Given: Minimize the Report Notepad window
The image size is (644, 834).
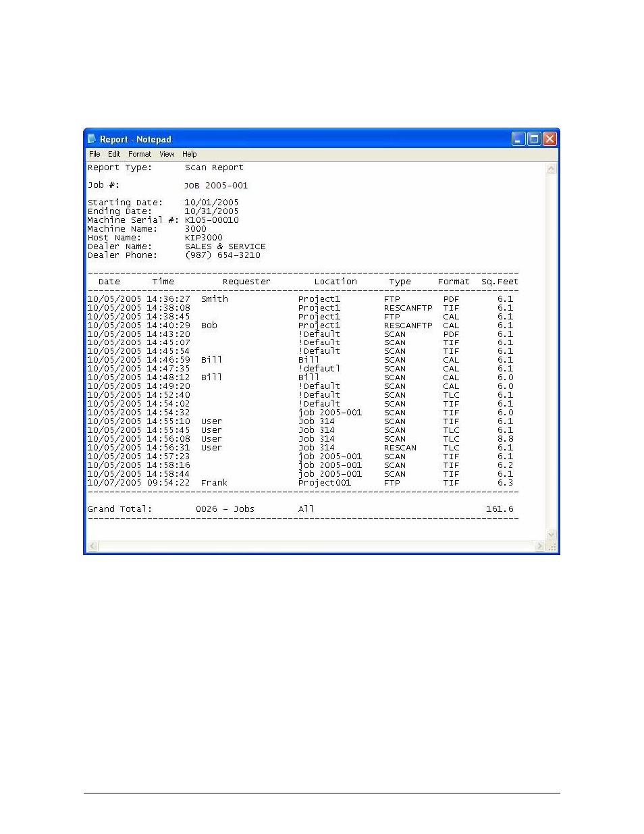Looking at the screenshot, I should click(518, 139).
